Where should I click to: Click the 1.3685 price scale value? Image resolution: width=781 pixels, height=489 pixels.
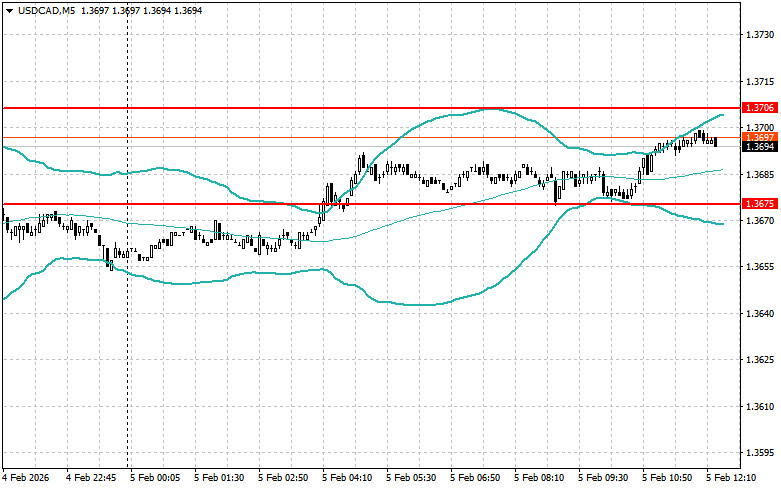[x=760, y=174]
